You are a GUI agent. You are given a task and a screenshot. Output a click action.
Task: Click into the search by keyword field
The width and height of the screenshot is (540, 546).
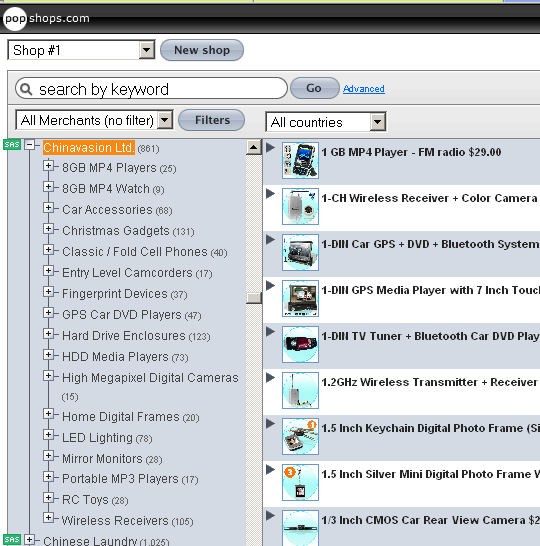pyautogui.click(x=151, y=88)
